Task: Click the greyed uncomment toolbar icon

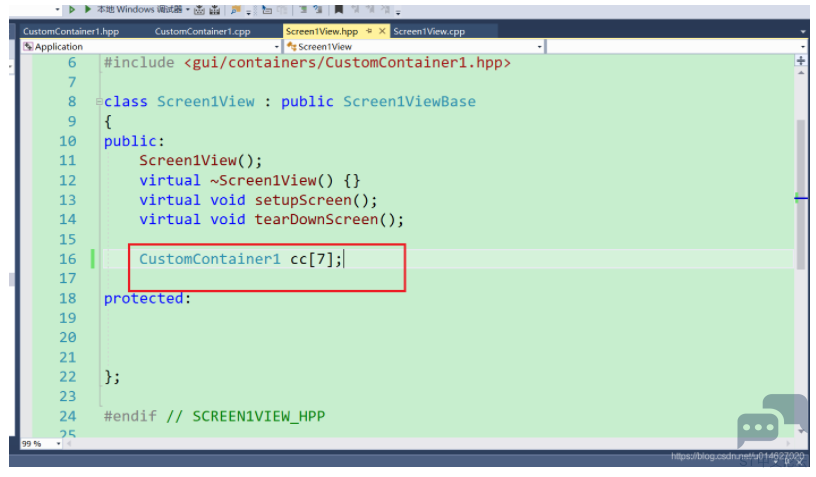Action: pos(282,10)
